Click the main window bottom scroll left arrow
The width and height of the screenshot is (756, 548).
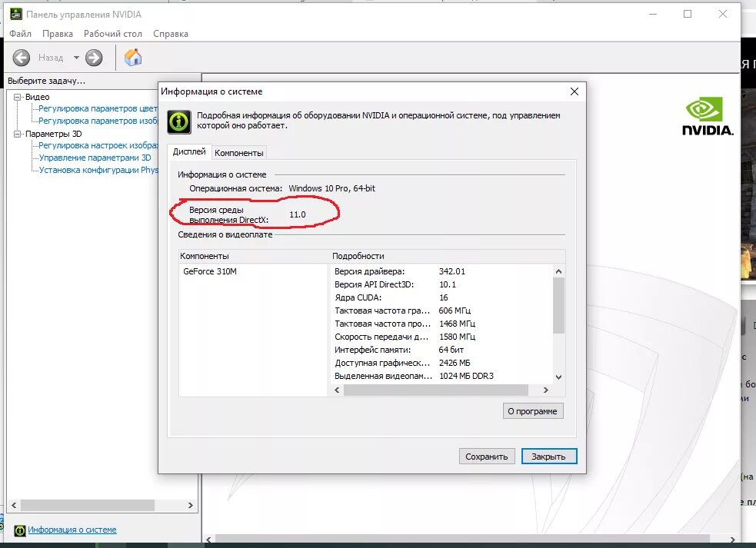(208, 540)
